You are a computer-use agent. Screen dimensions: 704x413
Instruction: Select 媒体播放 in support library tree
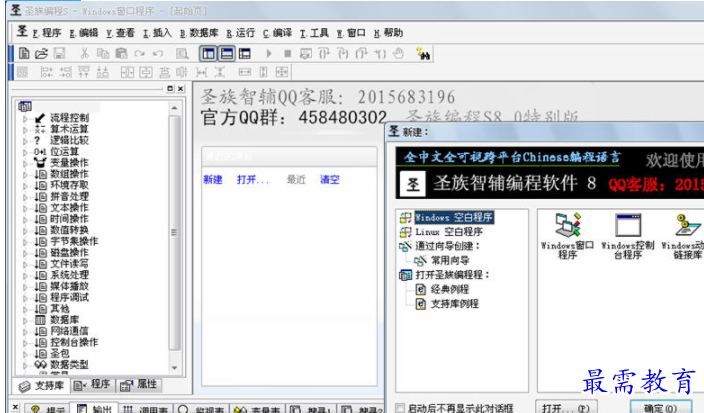pyautogui.click(x=69, y=286)
